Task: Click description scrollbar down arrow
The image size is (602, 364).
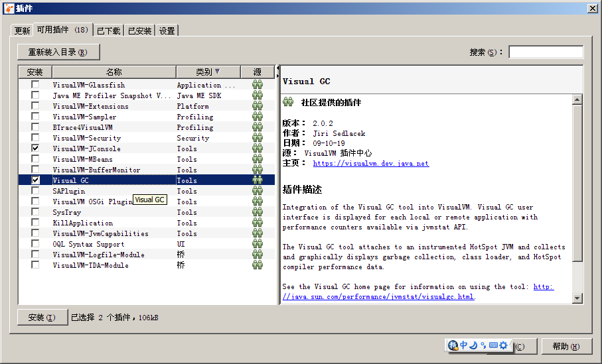Action: [x=577, y=298]
